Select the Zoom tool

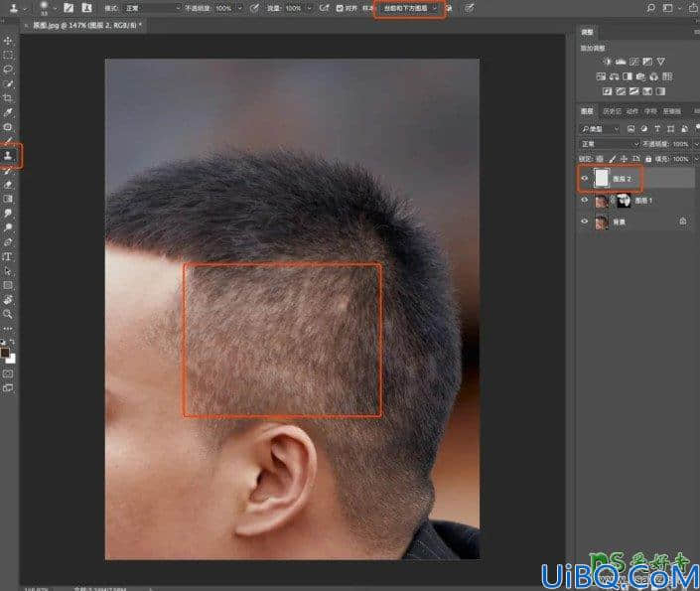tap(8, 314)
